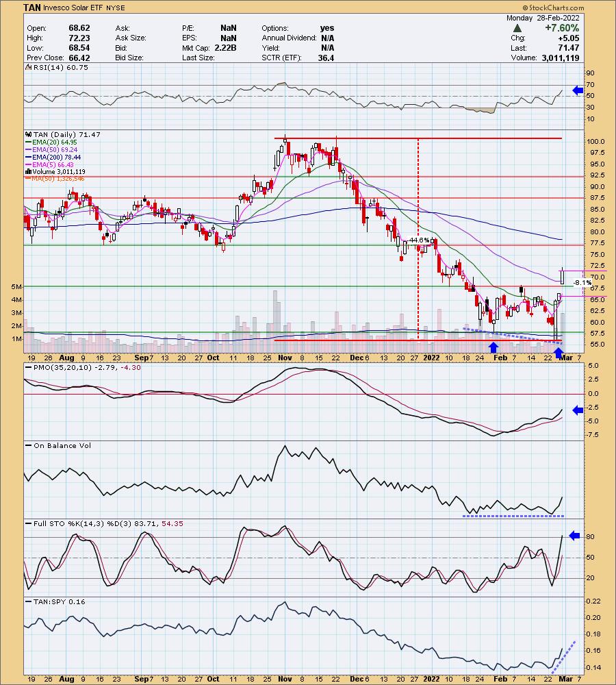Click the Chg value +5.05

coord(569,38)
